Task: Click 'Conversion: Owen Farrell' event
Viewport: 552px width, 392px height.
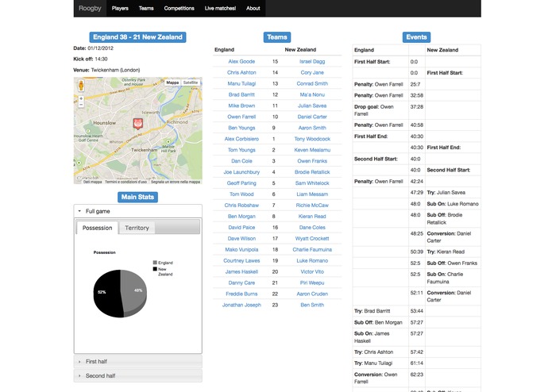Action: [x=376, y=378]
